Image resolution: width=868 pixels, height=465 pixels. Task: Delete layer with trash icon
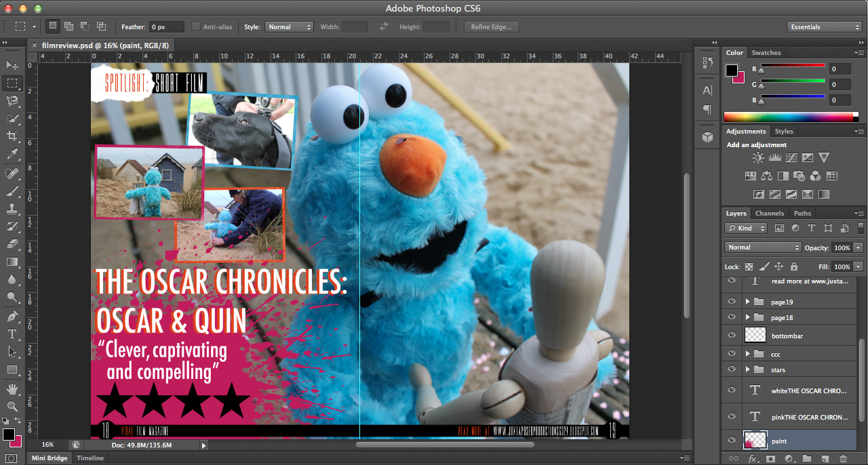(843, 459)
